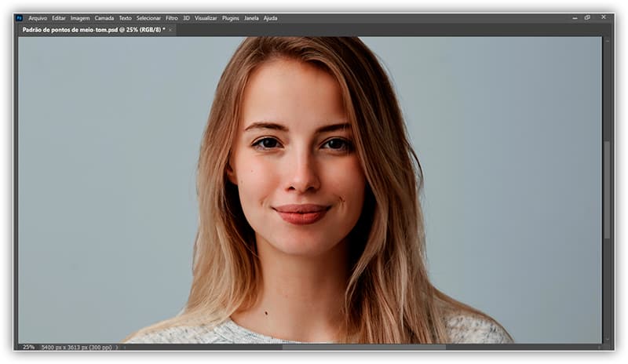Open the Selecionar menu
Image resolution: width=628 pixels, height=364 pixels.
click(148, 18)
